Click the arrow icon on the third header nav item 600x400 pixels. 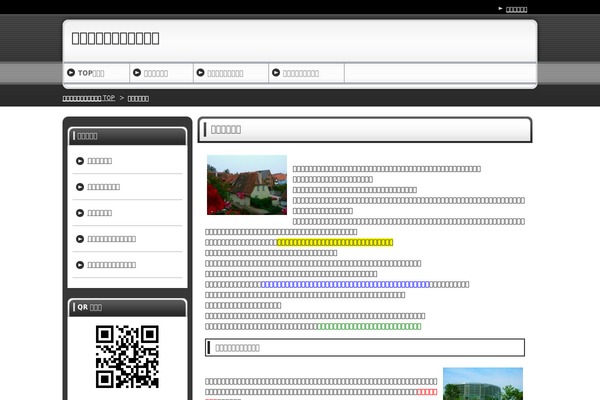click(x=201, y=72)
